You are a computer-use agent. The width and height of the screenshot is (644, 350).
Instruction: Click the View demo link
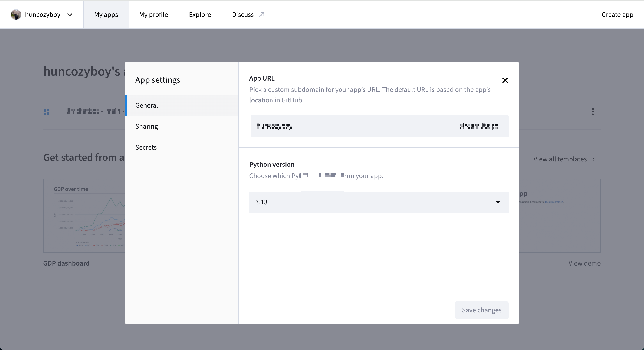(584, 263)
